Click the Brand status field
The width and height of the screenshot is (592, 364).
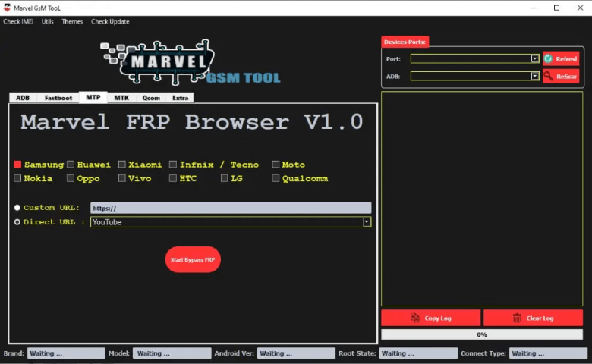tap(66, 353)
